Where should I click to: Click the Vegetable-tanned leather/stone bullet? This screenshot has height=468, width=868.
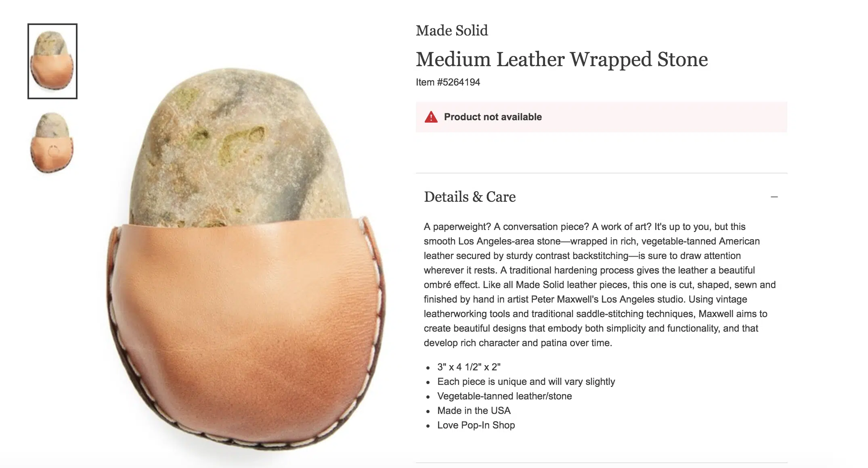click(x=504, y=396)
